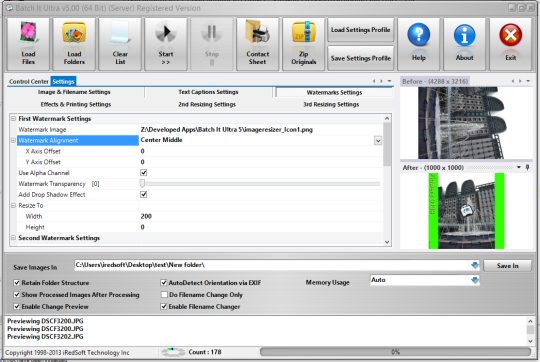This screenshot has width=540, height=362.
Task: Click the X Axis Offset value field
Action: (x=261, y=151)
